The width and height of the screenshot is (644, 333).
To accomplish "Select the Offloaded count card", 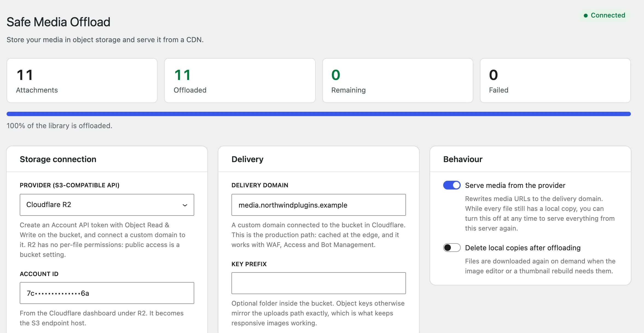I will (x=240, y=81).
